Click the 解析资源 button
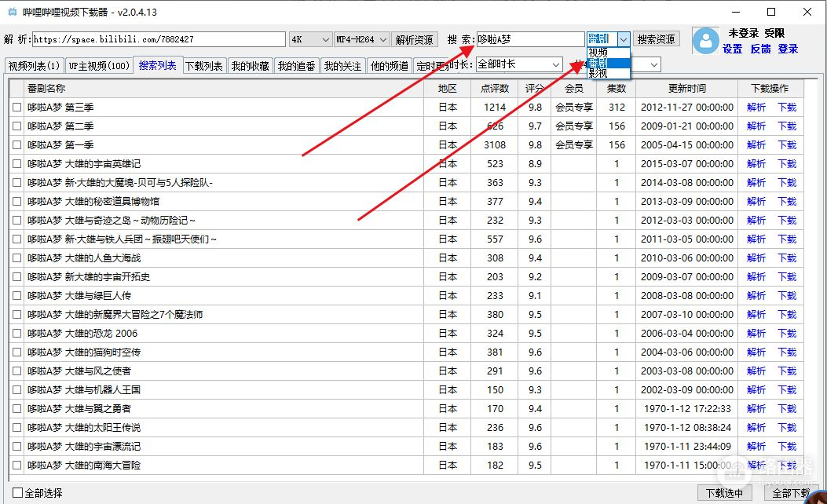 (415, 39)
